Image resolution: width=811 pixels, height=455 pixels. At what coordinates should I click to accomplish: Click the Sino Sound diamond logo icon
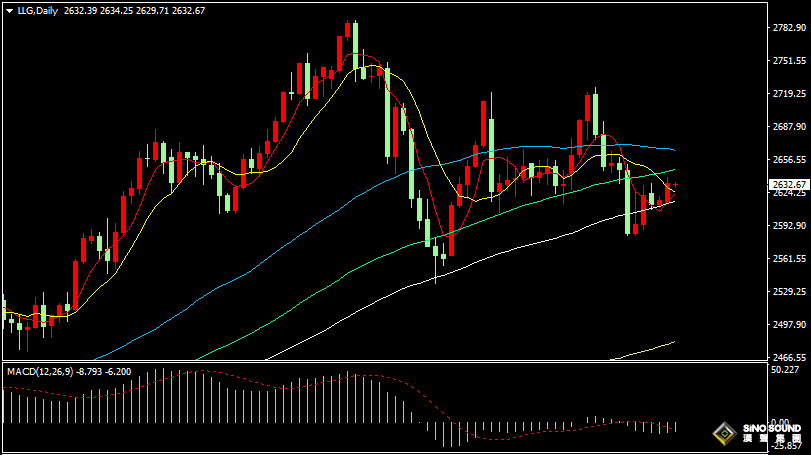click(x=725, y=433)
